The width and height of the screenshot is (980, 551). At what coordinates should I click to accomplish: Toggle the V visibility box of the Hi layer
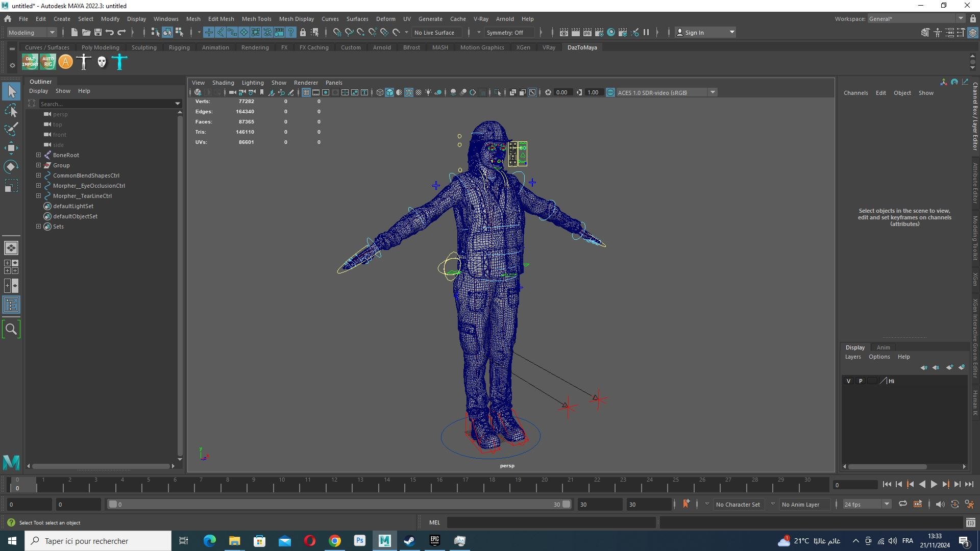(848, 381)
